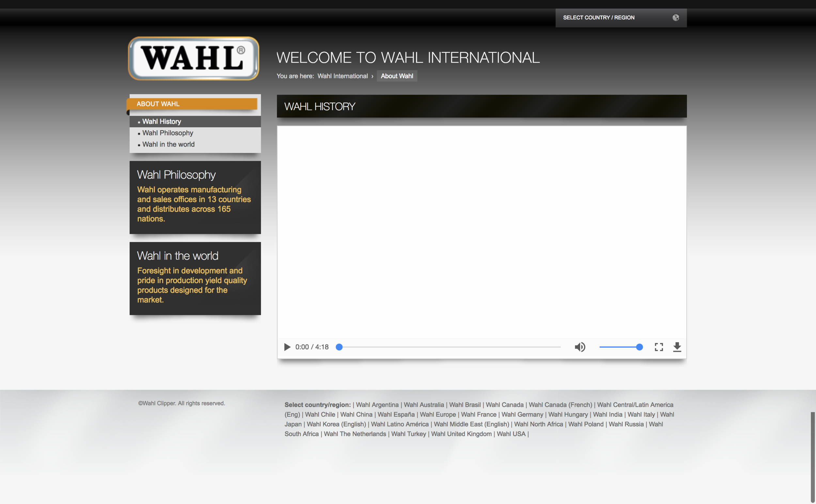Select Wahl Turkey footer link

click(409, 434)
